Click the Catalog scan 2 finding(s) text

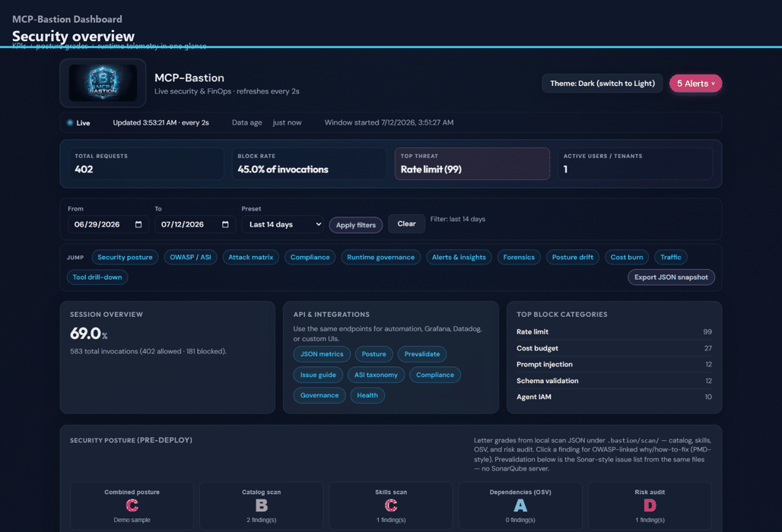pyautogui.click(x=262, y=520)
